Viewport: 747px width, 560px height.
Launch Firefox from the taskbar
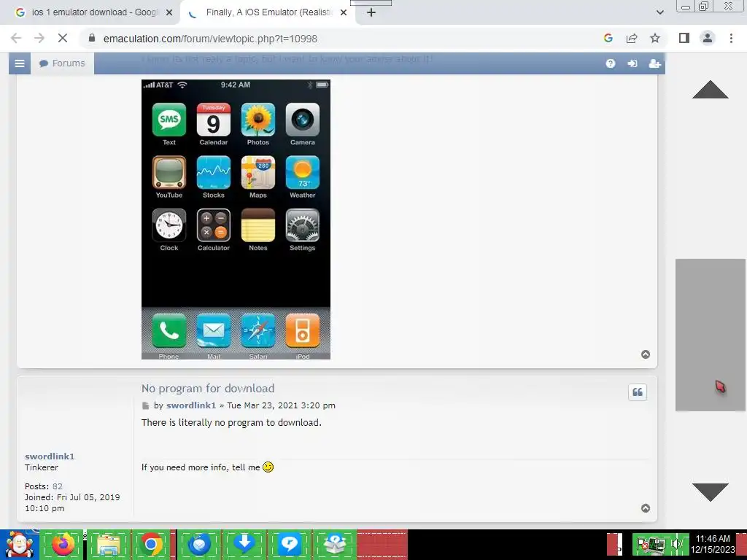click(x=63, y=544)
